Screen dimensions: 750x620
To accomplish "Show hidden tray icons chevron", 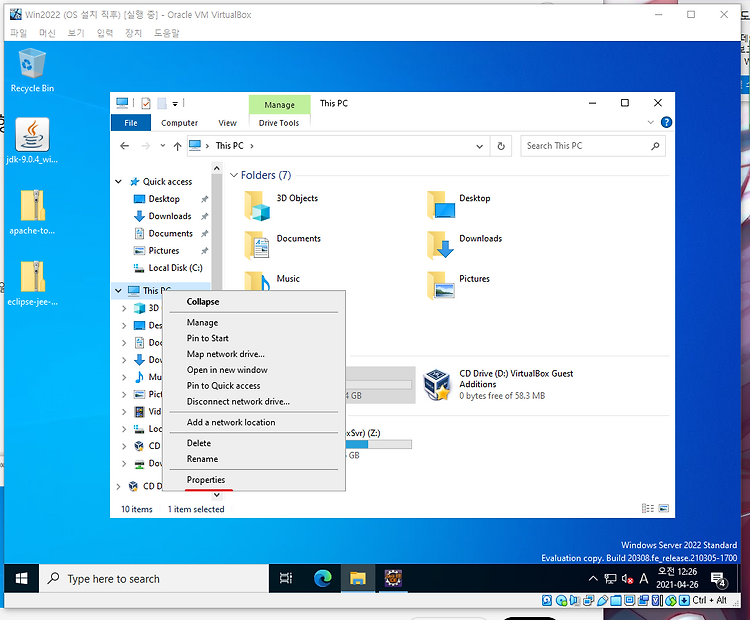I will [593, 579].
